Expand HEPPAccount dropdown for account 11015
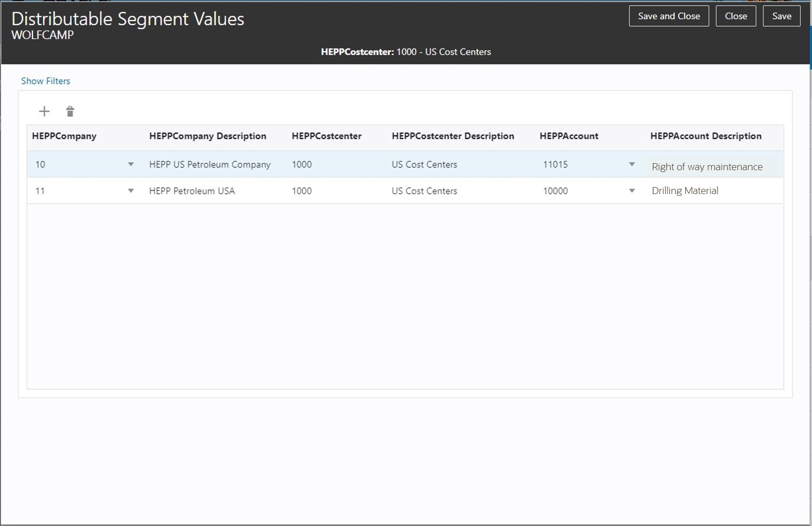 pyautogui.click(x=632, y=164)
